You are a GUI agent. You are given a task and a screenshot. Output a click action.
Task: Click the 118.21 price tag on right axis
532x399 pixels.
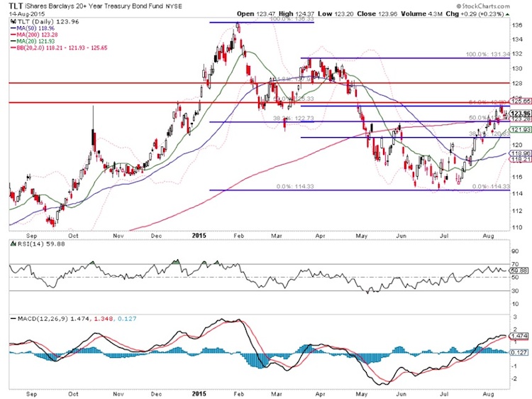tap(521, 159)
